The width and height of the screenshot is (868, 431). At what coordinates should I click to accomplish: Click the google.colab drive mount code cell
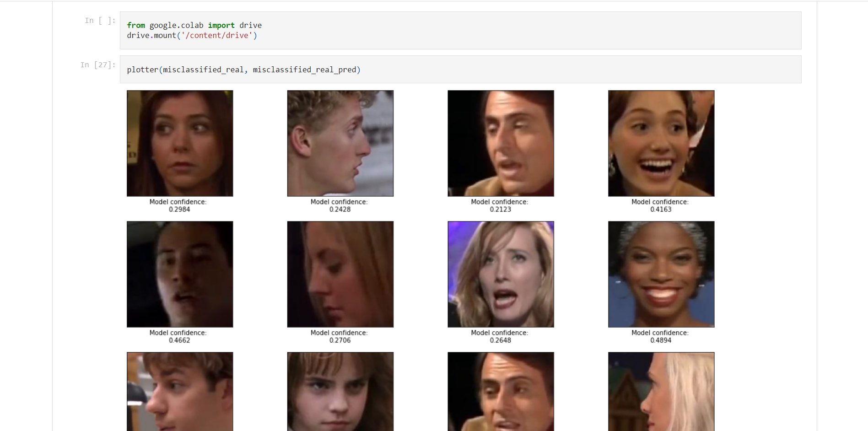[460, 30]
